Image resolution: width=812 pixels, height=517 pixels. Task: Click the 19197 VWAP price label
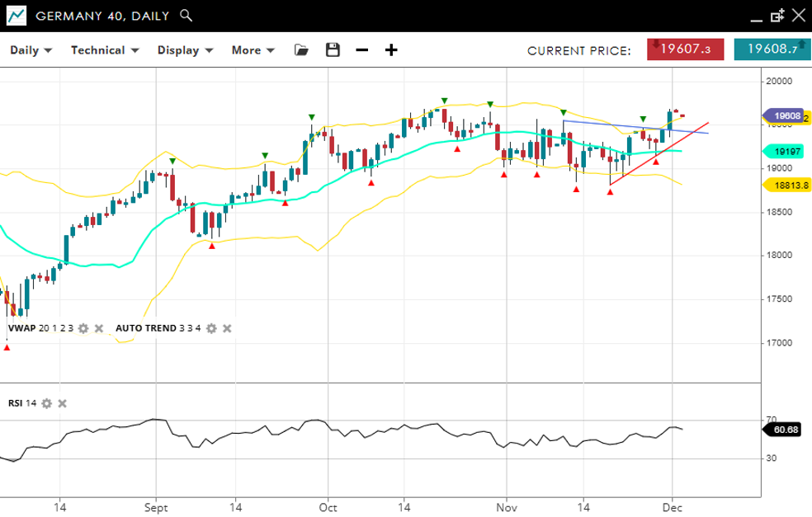[x=788, y=152]
